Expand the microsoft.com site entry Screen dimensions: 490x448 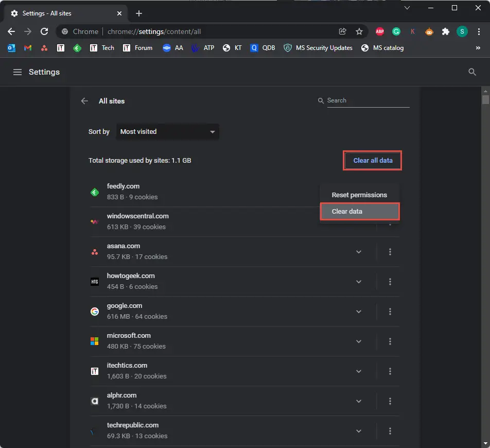pos(359,341)
